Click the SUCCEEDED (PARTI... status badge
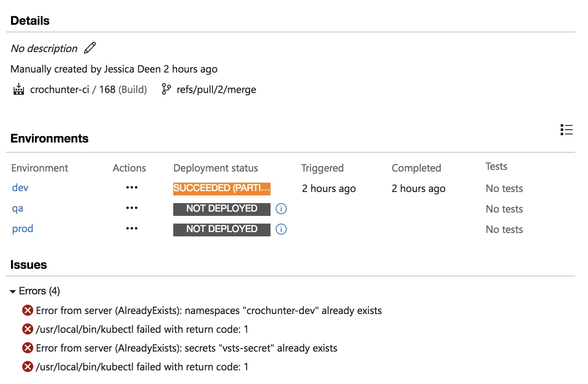This screenshot has width=588, height=384. click(222, 188)
